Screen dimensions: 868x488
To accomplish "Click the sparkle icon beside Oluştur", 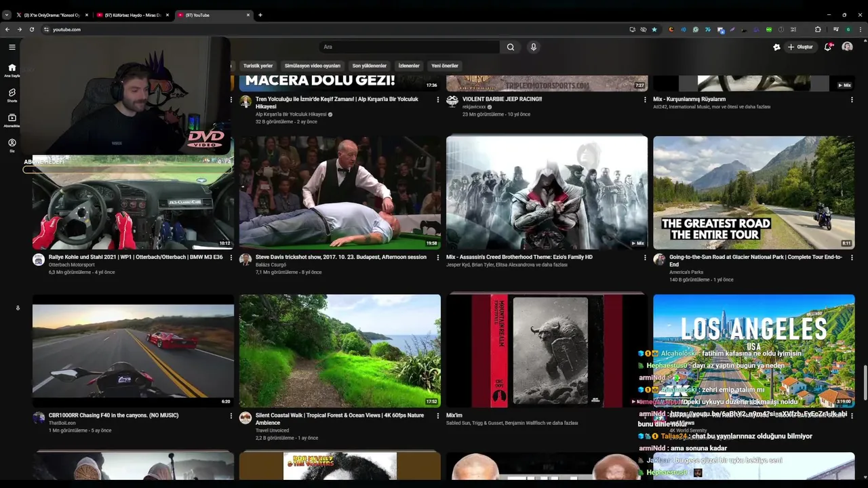I will pos(776,47).
